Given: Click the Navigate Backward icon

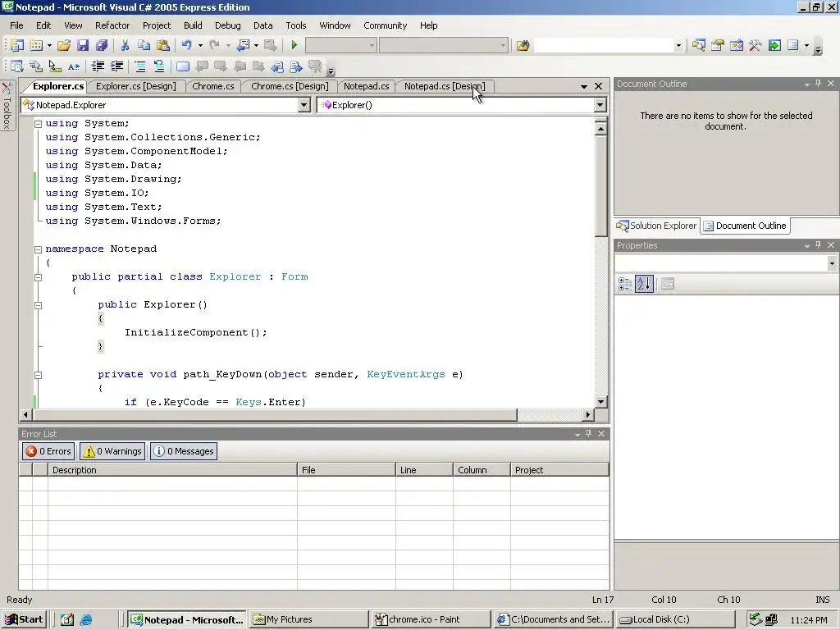Looking at the screenshot, I should [243, 46].
